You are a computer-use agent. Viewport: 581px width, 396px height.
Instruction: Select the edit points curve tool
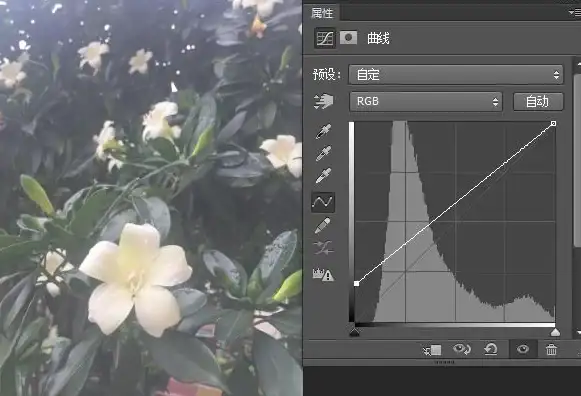click(323, 202)
